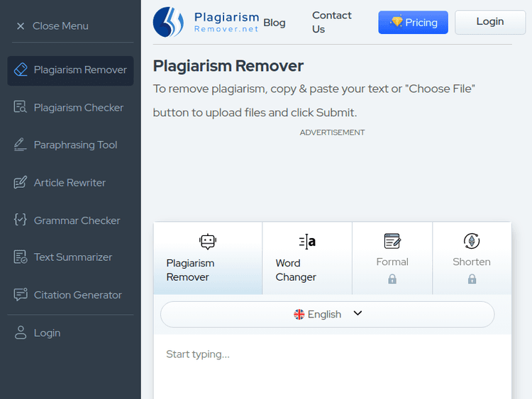The image size is (532, 399).
Task: Click the Grammar Checker braces icon
Action: point(20,220)
